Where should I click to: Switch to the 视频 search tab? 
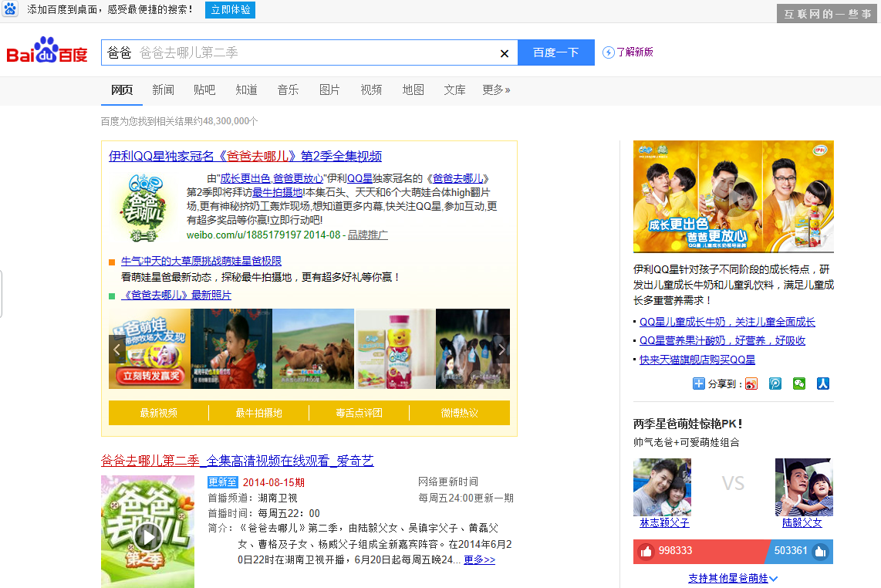[371, 90]
